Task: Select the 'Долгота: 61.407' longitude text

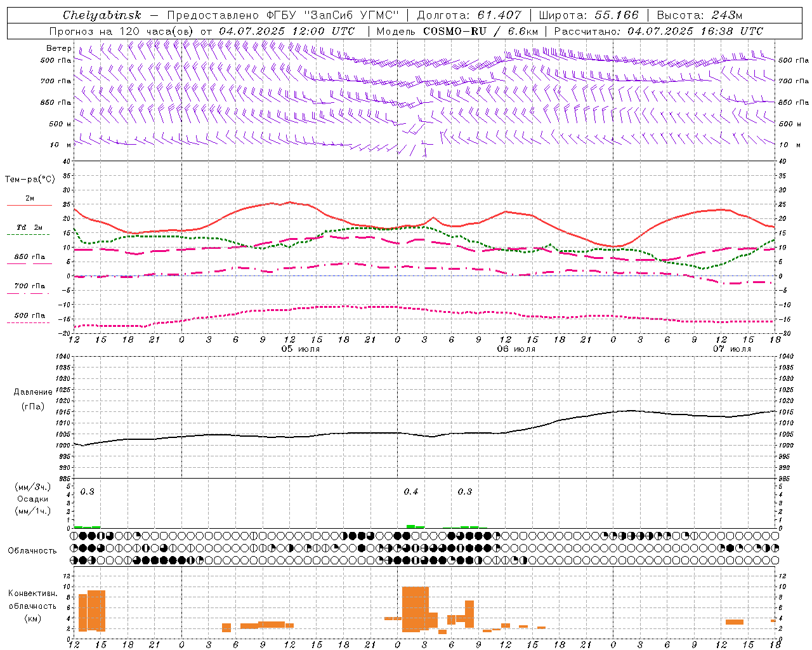Action: [469, 15]
